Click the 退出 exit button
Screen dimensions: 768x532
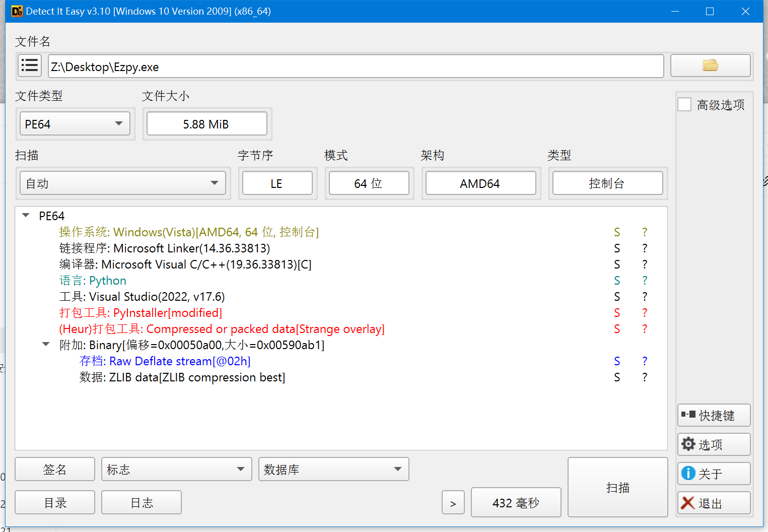714,503
